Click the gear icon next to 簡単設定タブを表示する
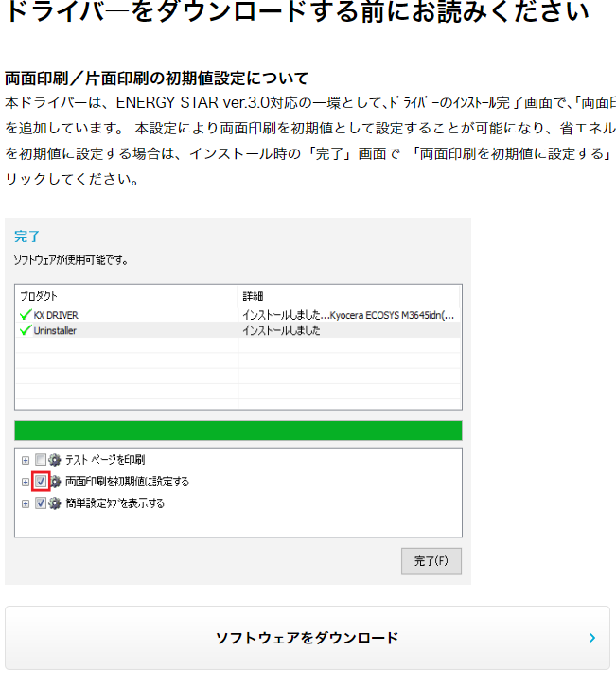Viewport: 616px width, 687px height. coord(54,503)
